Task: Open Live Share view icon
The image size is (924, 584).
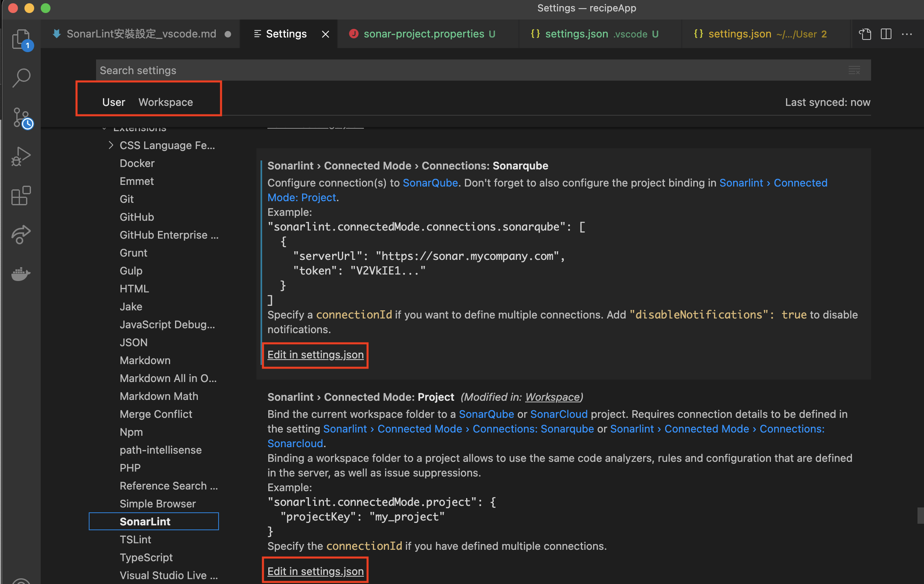Action: [x=21, y=235]
